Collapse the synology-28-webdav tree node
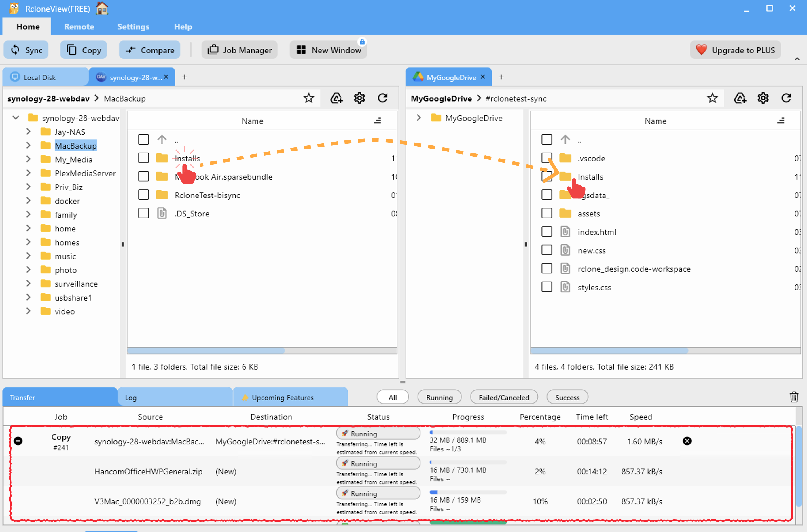Screen dimensions: 807x532 pos(15,118)
